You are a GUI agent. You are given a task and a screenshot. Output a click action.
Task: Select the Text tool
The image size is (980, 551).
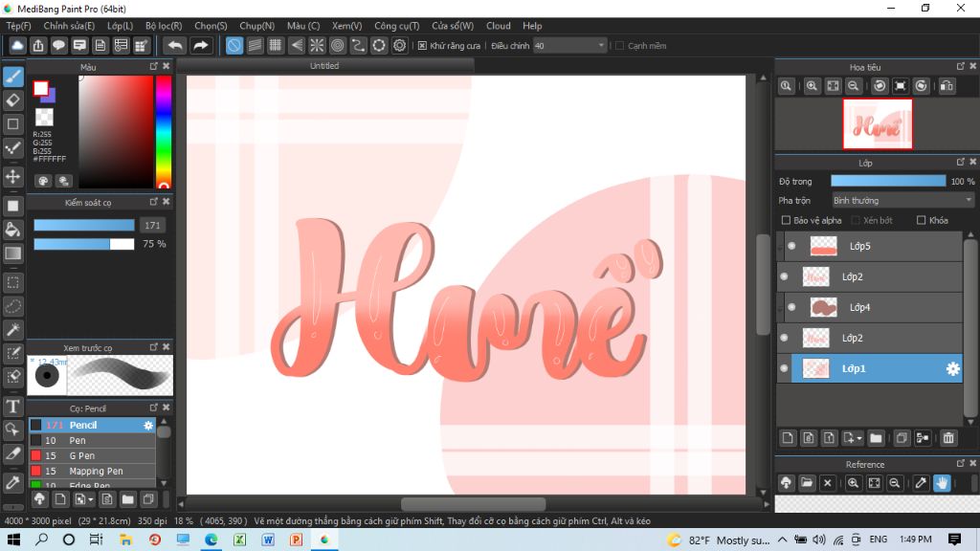click(13, 407)
